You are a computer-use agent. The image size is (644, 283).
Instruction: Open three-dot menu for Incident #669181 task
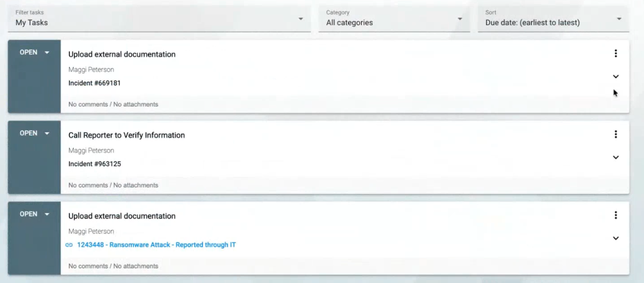coord(615,54)
